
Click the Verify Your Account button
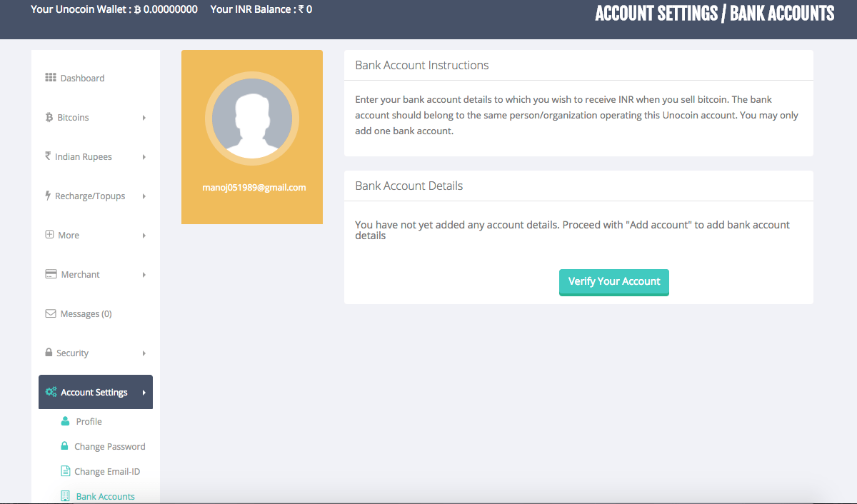614,282
